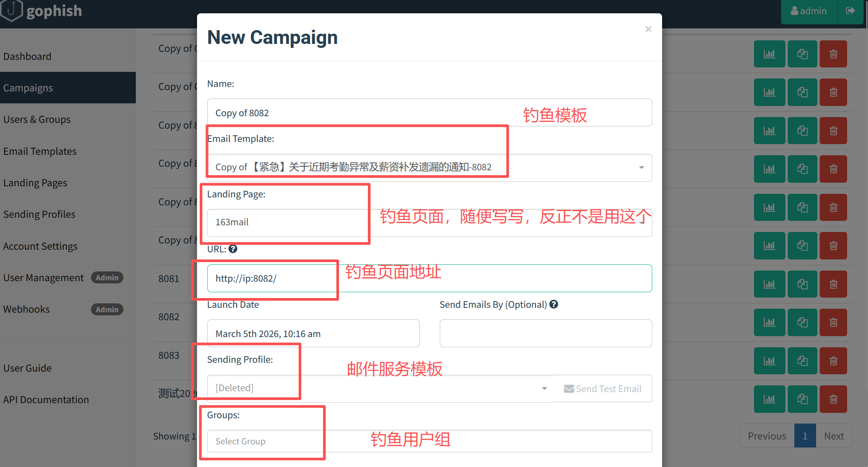The image size is (868, 467).
Task: Open the Sending Profile dropdown arrow
Action: tap(544, 389)
